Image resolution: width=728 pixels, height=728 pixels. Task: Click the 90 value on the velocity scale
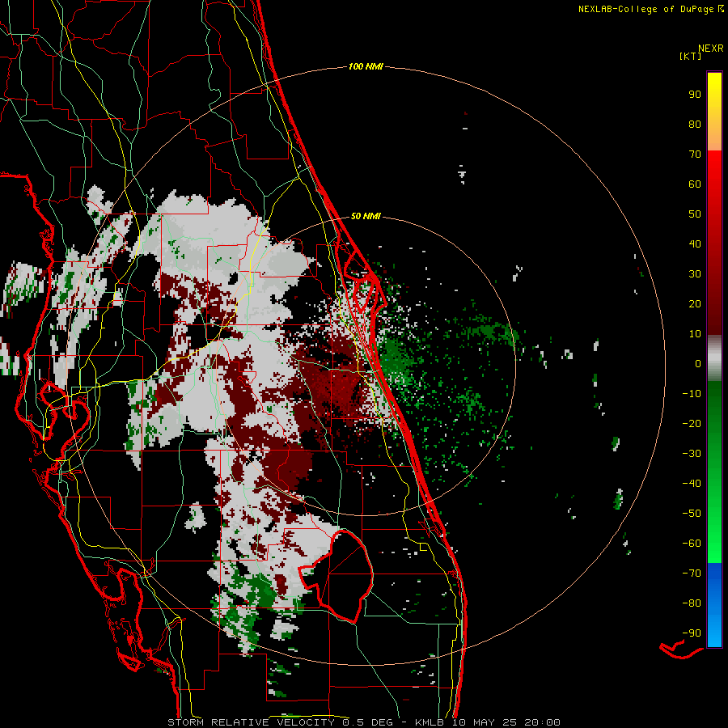tap(695, 95)
